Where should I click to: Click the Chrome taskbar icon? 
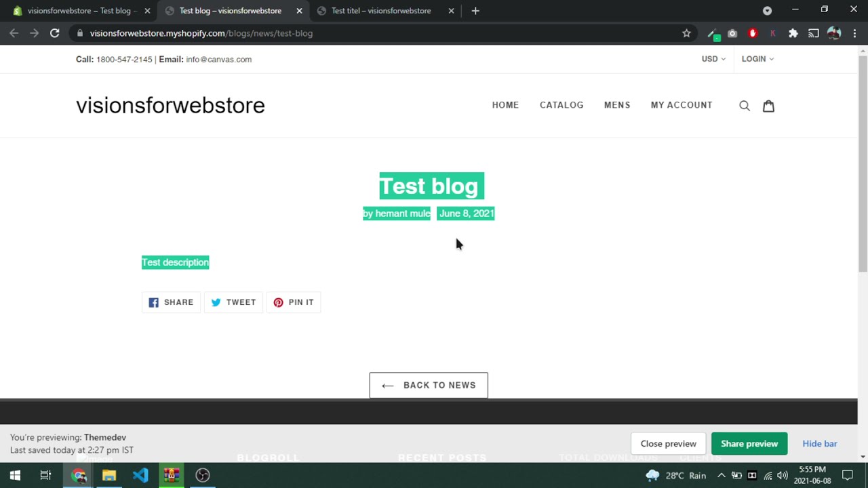tap(79, 475)
